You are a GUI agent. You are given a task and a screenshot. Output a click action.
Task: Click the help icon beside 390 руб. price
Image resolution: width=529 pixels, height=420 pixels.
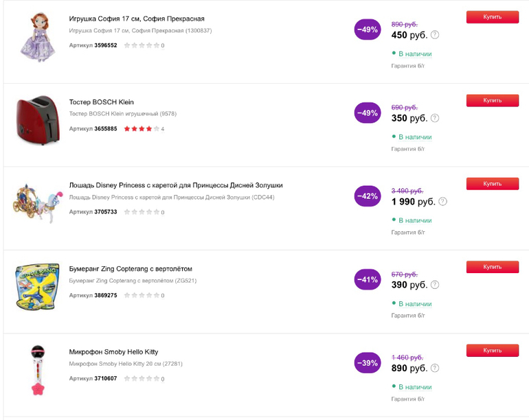click(x=435, y=285)
